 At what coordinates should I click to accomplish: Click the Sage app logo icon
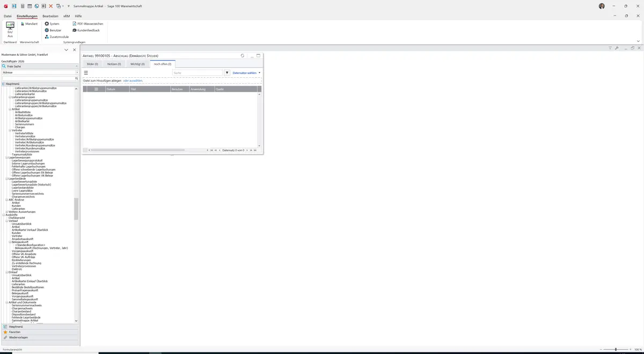[x=6, y=6]
